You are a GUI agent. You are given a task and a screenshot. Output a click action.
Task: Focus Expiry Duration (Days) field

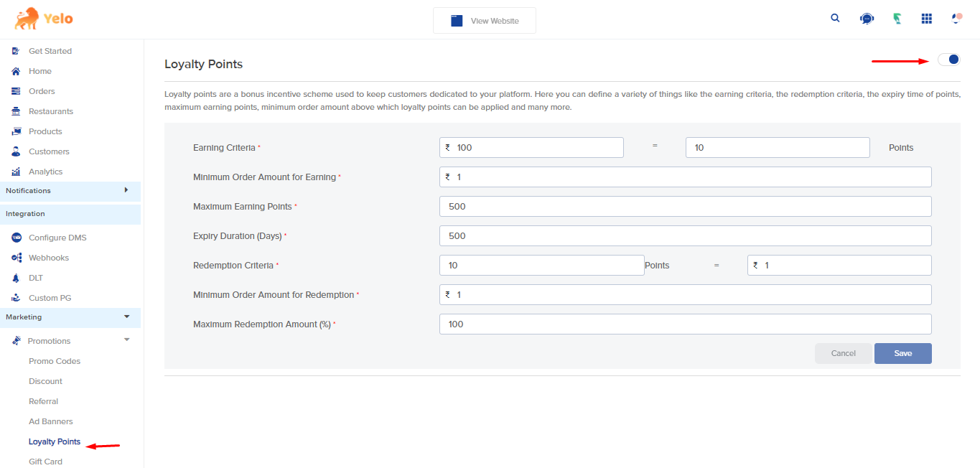click(686, 235)
